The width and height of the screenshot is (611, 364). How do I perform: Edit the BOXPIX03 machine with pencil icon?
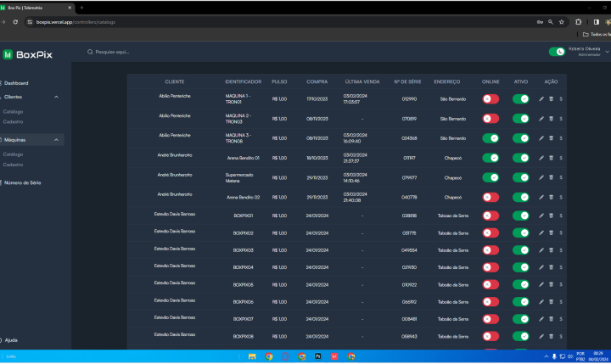(x=541, y=250)
